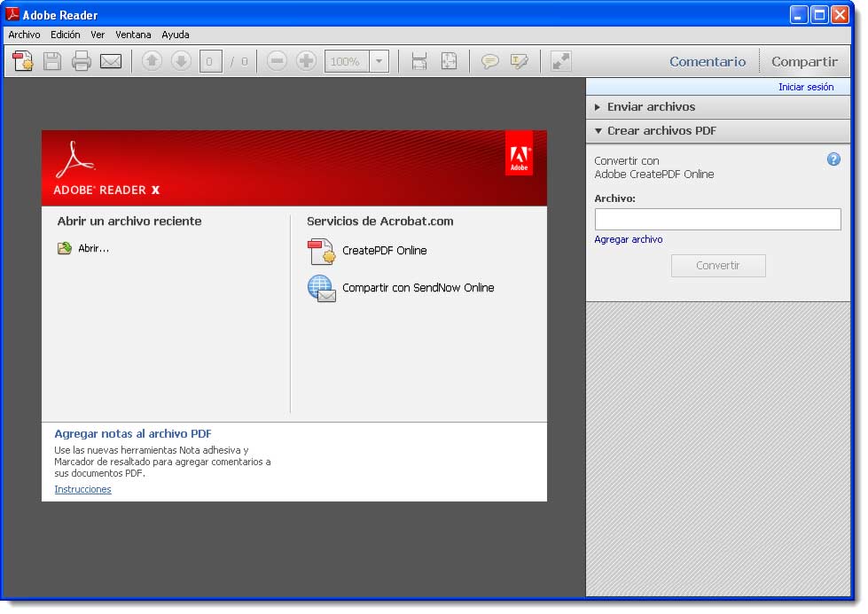The image size is (868, 614).
Task: Click the Create PDF online toolbar icon
Action: tap(23, 61)
